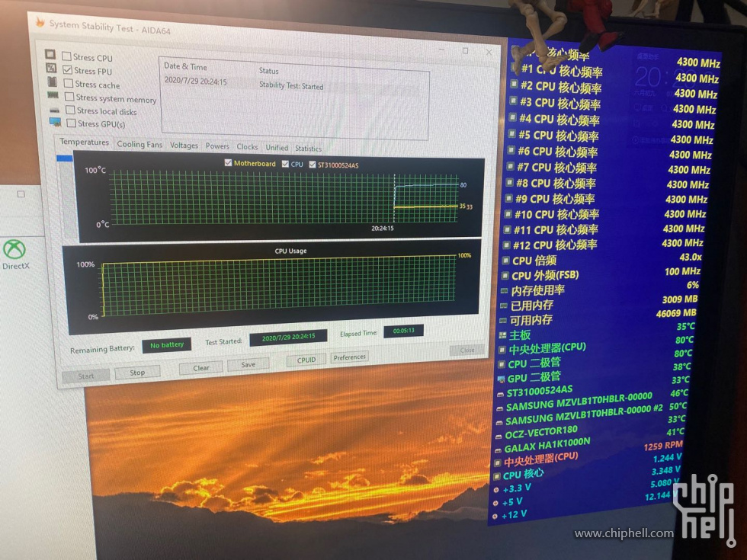Click the 'CPU 外频(FSB)' label
Screen dimensions: 747x560
(x=545, y=275)
